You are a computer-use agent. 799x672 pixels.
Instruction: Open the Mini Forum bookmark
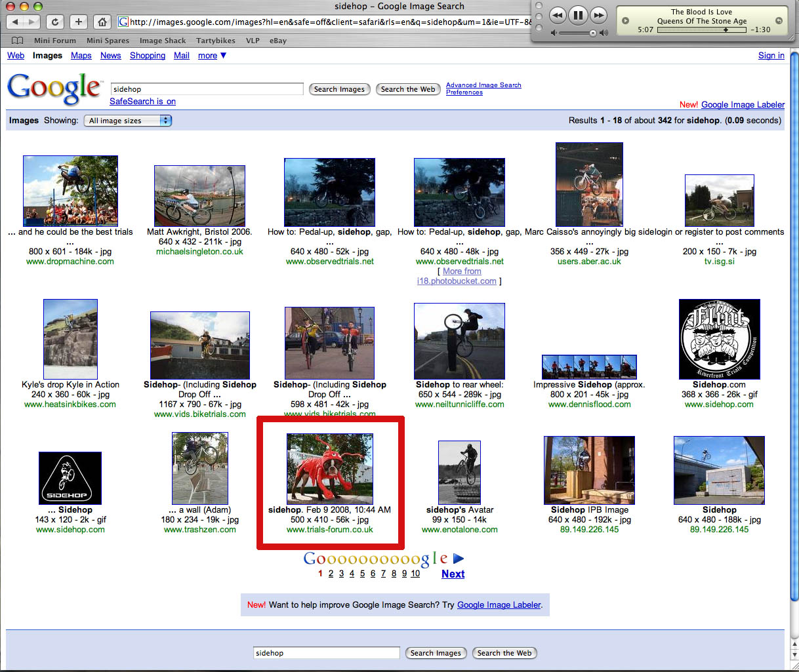click(55, 41)
